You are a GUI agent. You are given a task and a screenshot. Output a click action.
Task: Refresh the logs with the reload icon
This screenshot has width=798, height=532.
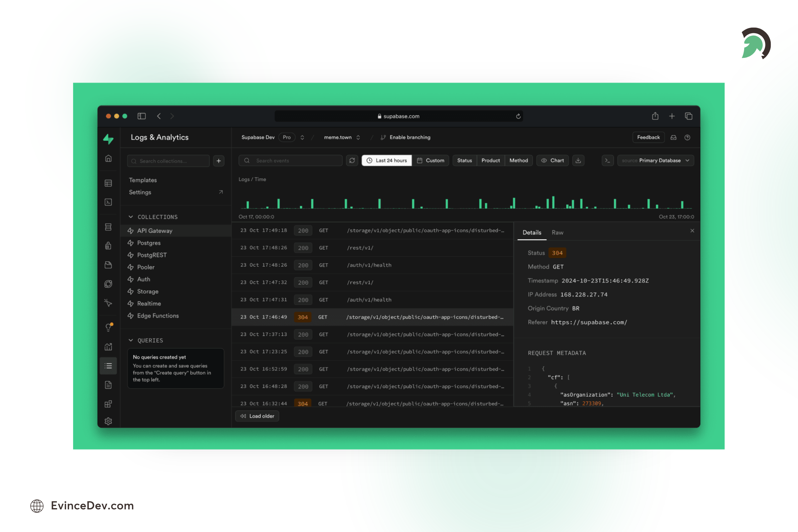tap(352, 161)
